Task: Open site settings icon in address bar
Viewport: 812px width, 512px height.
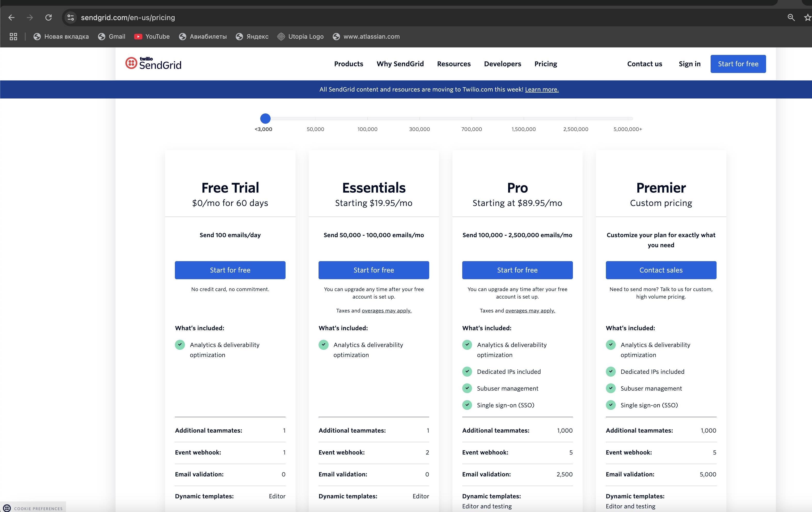Action: tap(70, 18)
